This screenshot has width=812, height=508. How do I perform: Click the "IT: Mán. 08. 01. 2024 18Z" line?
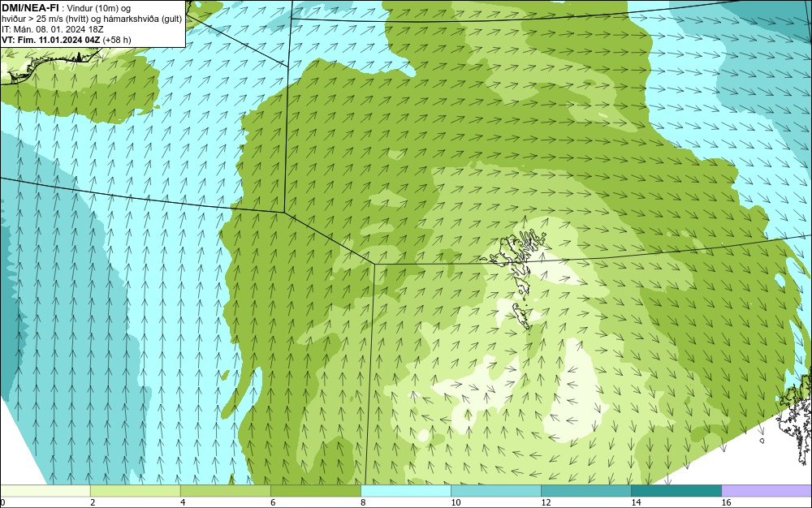(52, 29)
